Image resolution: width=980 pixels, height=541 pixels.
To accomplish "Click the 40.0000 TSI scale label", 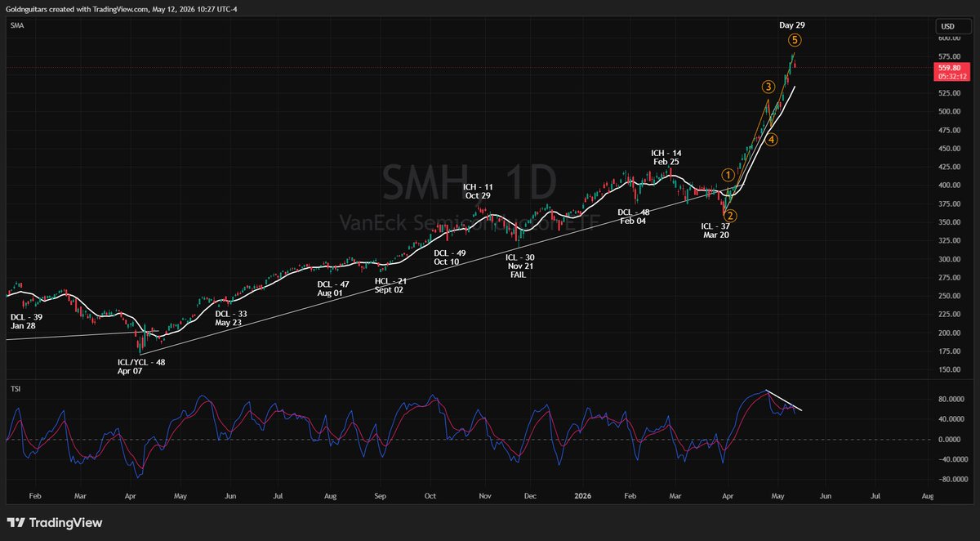I will click(951, 419).
